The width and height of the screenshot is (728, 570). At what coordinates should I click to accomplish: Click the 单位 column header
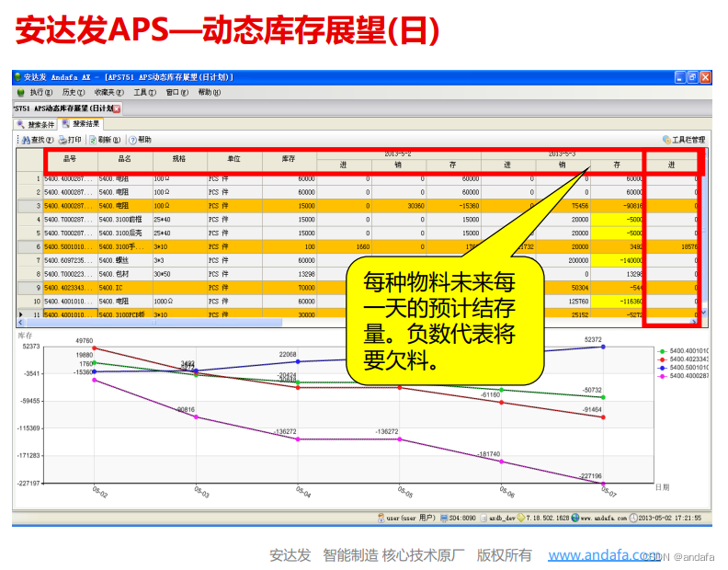click(234, 159)
